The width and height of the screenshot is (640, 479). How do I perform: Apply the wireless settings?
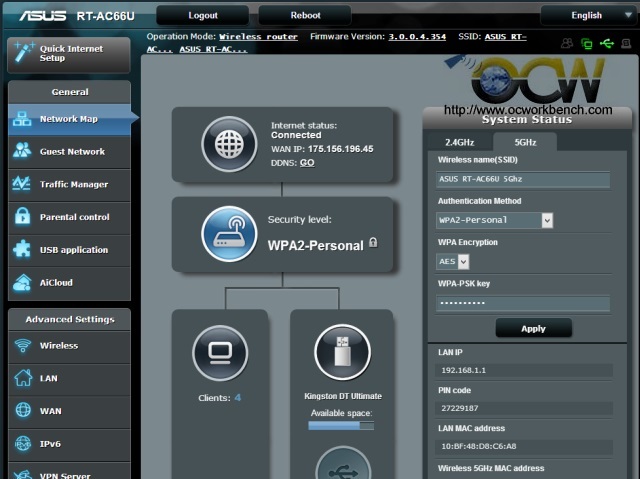tap(533, 328)
